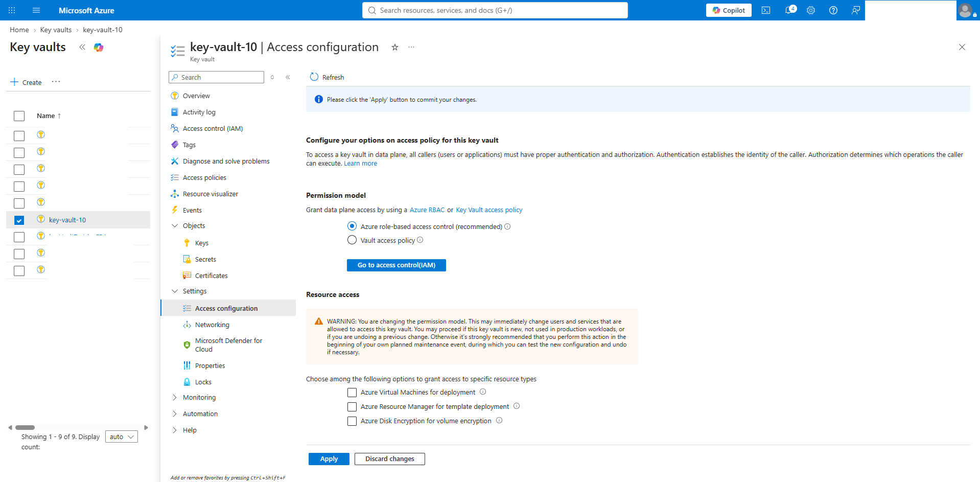Open portal settings gear
980x482 pixels.
[811, 10]
